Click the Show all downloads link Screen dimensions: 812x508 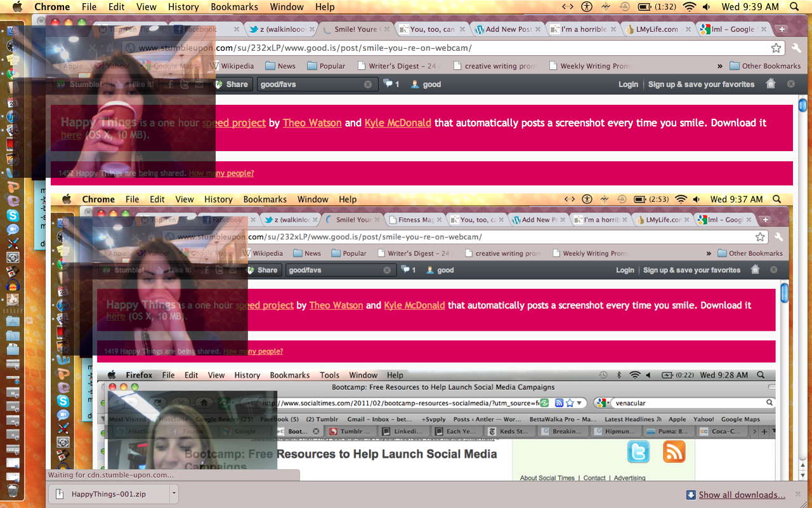point(742,495)
